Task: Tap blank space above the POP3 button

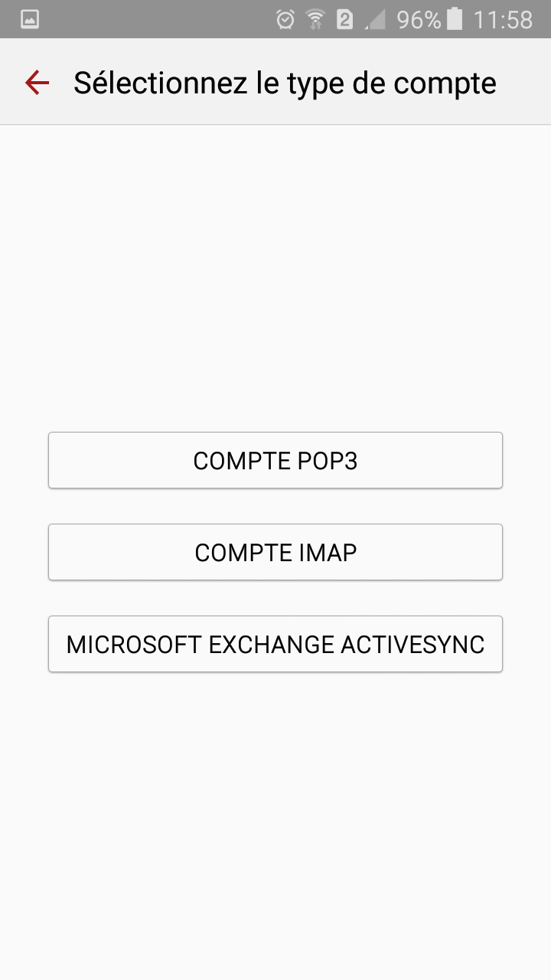Action: pyautogui.click(x=275, y=276)
